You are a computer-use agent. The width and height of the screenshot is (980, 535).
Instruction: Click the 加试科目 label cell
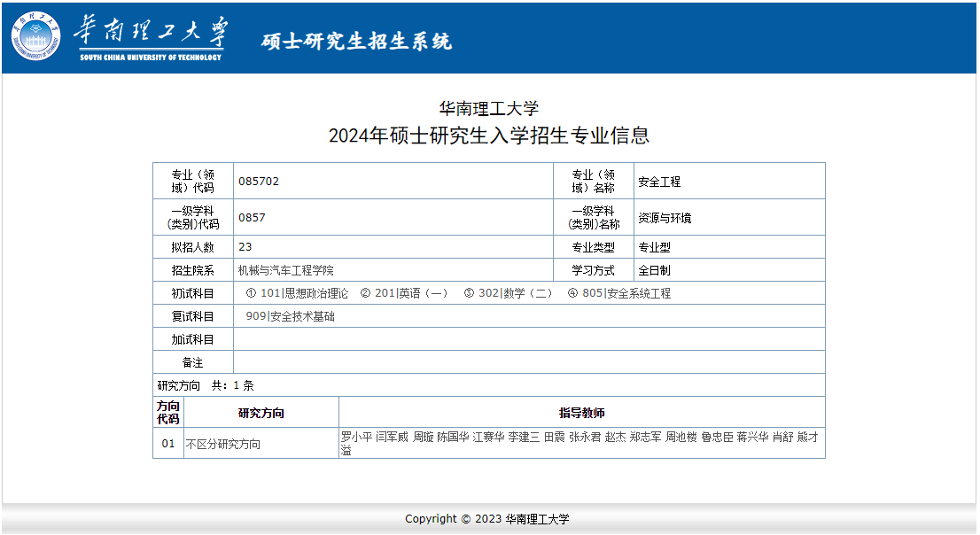point(193,339)
